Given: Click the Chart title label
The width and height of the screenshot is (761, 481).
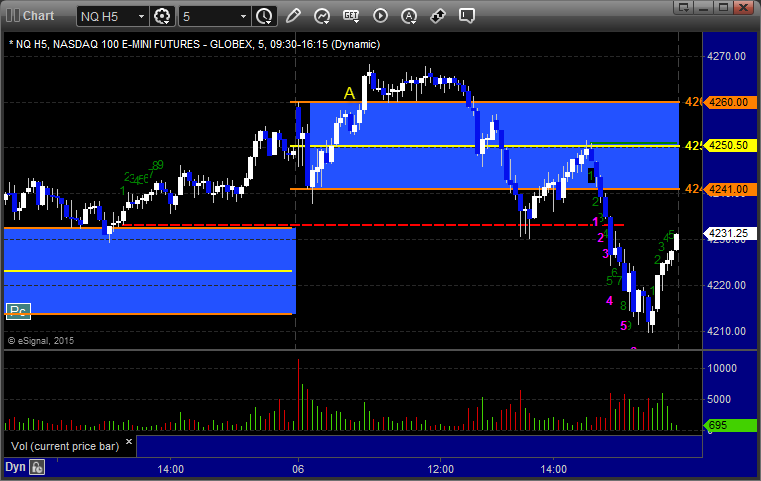Looking at the screenshot, I should (x=38, y=16).
